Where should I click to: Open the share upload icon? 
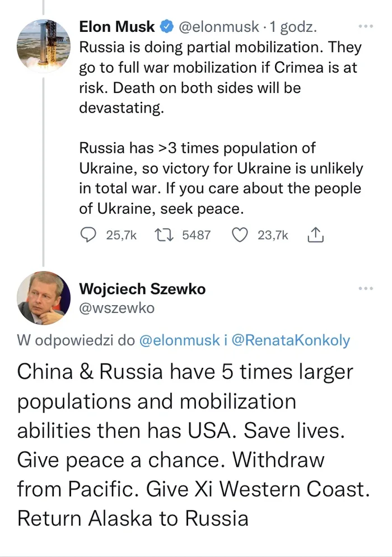pyautogui.click(x=315, y=235)
